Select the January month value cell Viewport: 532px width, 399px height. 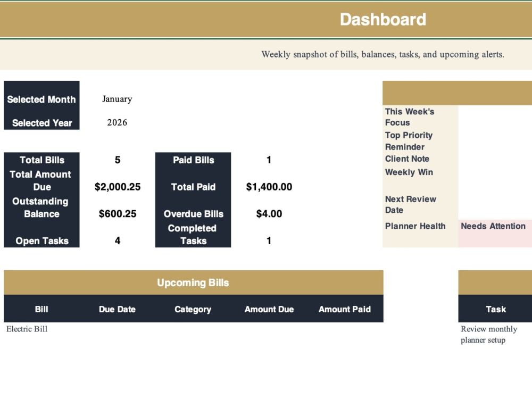pyautogui.click(x=118, y=99)
